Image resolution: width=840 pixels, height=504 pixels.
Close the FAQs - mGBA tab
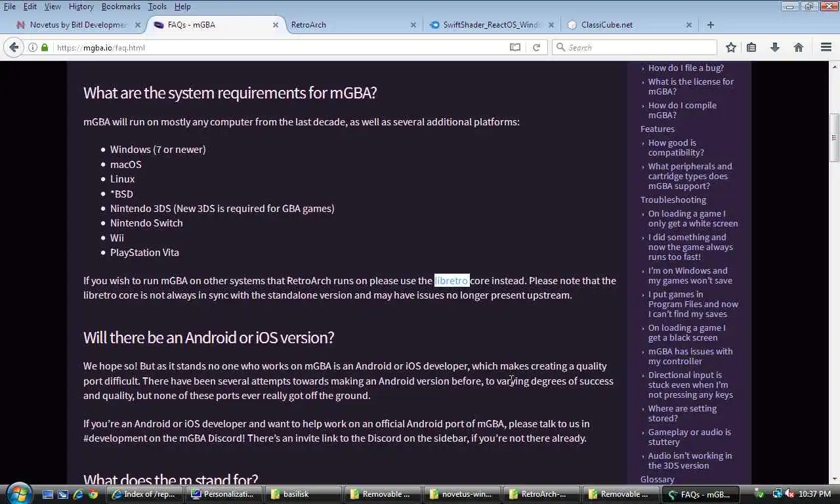(x=276, y=25)
